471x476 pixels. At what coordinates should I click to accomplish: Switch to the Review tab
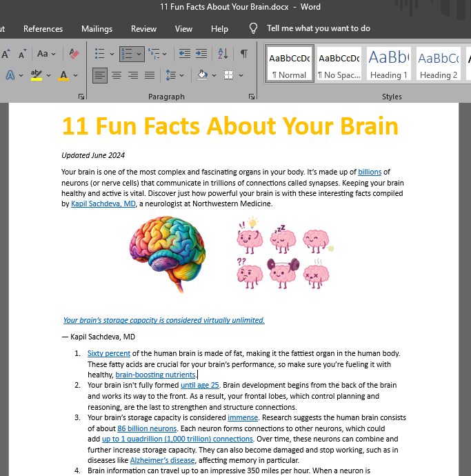pyautogui.click(x=143, y=28)
